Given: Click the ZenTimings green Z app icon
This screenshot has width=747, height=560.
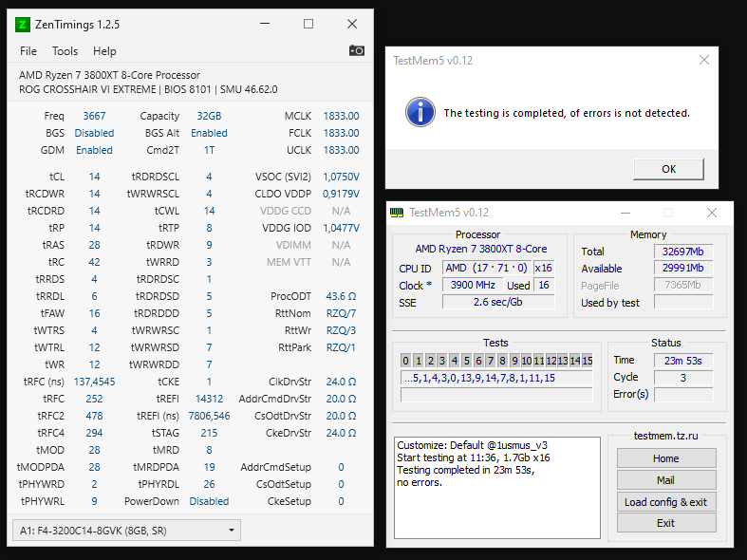Looking at the screenshot, I should tap(23, 25).
